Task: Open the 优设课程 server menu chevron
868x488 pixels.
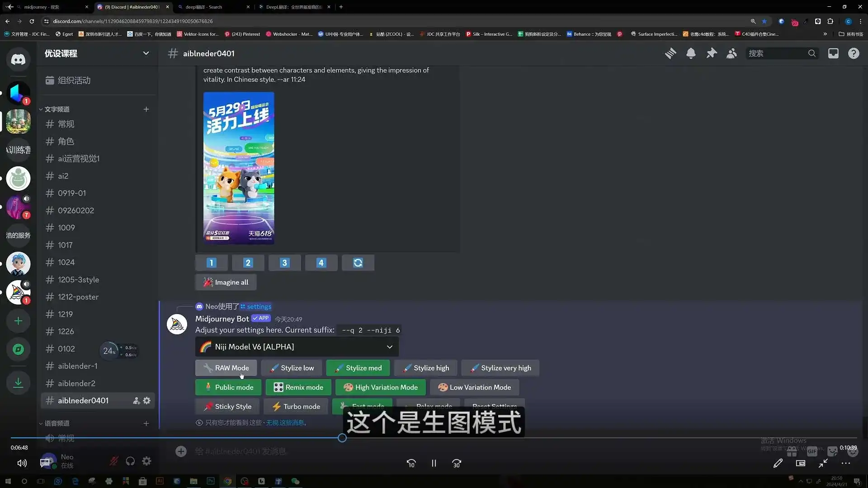Action: coord(146,53)
